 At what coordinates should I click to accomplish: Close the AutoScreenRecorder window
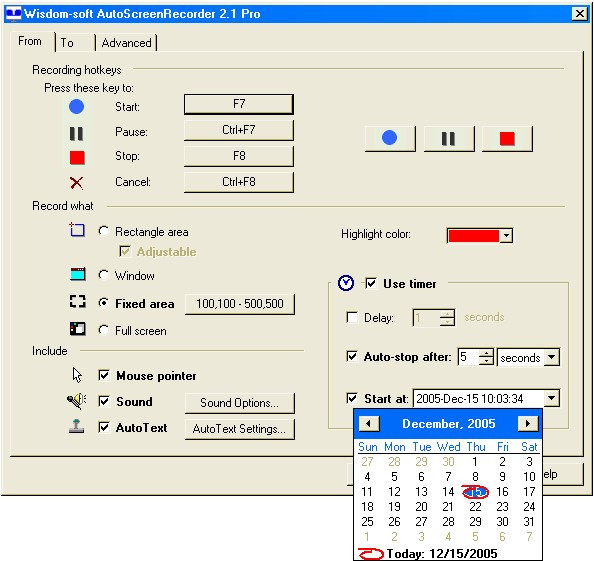[580, 14]
